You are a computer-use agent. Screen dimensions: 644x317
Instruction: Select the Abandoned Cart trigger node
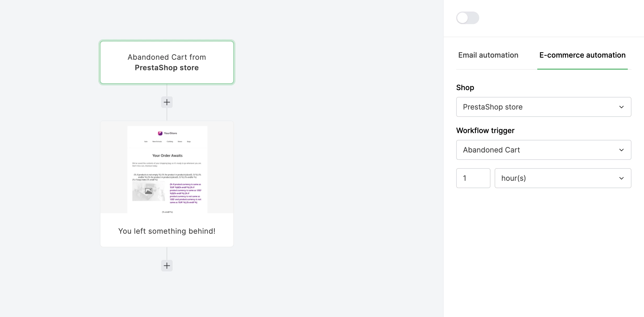pyautogui.click(x=167, y=62)
